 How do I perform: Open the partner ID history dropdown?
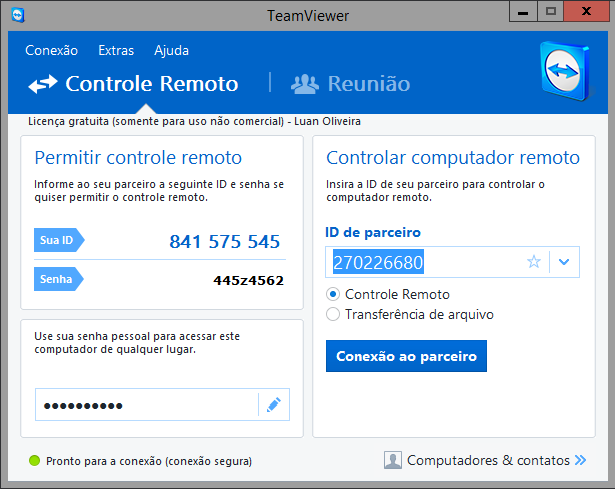coord(564,262)
